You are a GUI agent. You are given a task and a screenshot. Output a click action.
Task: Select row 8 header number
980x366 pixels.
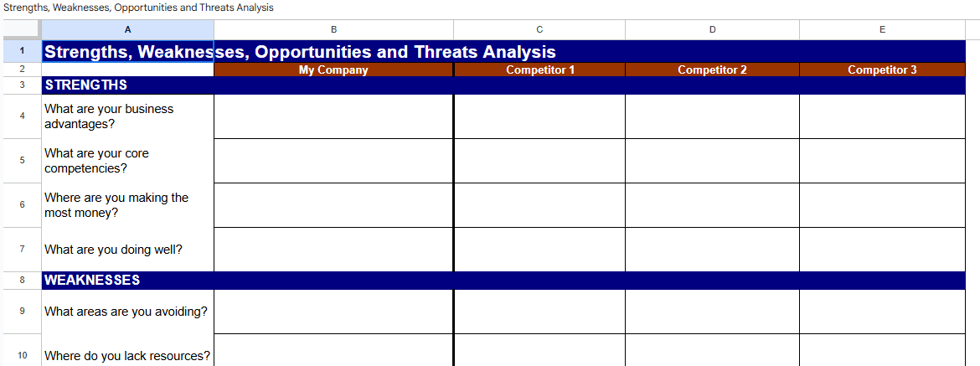coord(21,281)
